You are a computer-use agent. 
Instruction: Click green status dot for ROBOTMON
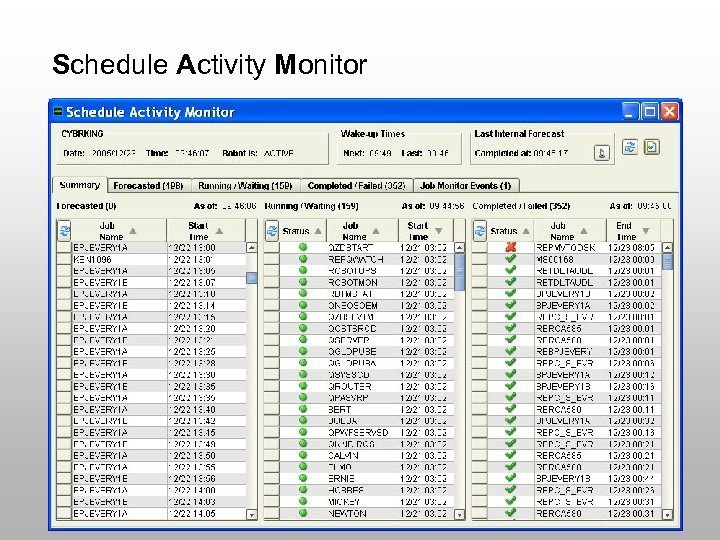(x=303, y=282)
